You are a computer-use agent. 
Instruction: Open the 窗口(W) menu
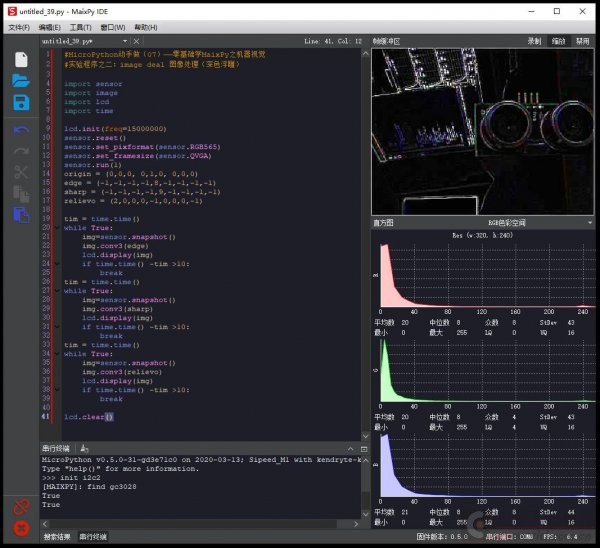pos(112,27)
